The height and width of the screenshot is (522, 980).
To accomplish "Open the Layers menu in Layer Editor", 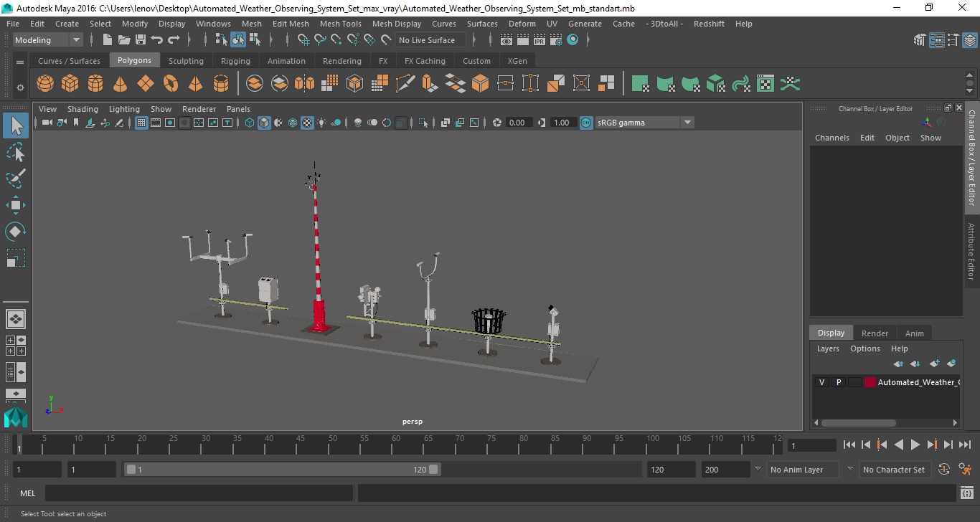I will tap(828, 348).
